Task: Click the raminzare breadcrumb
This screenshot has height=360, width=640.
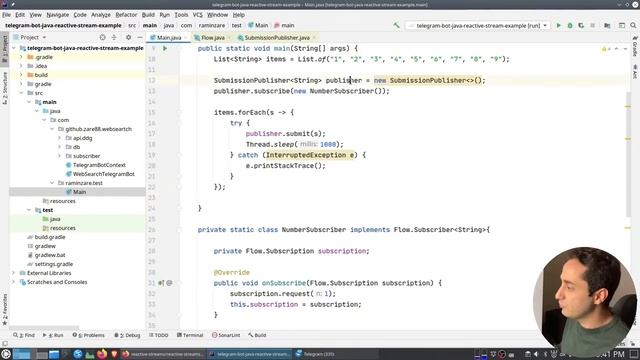Action: (212, 25)
